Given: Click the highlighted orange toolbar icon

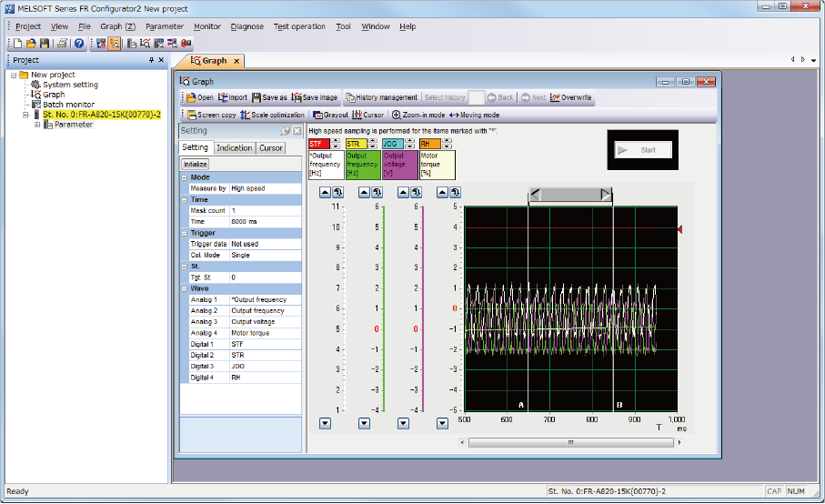Looking at the screenshot, I should [115, 44].
